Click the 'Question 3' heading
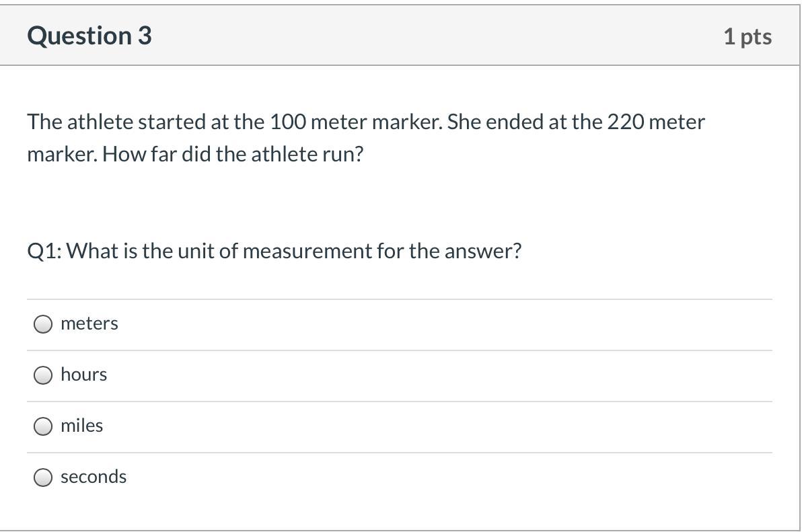The width and height of the screenshot is (802, 532). 89,36
